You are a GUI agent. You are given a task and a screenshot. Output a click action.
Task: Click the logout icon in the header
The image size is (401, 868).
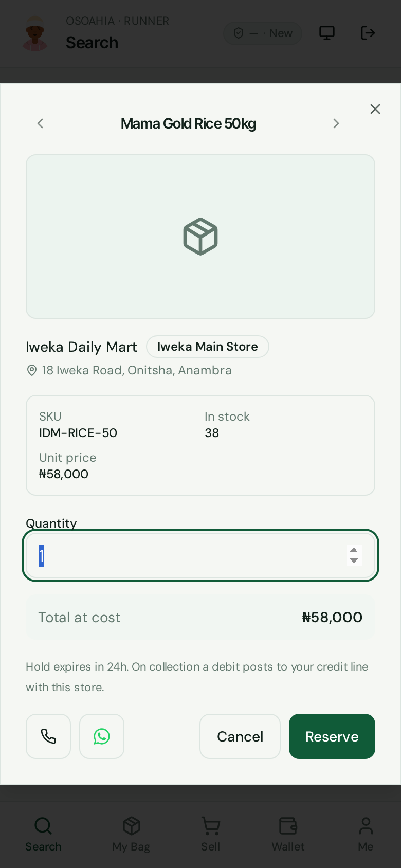pos(368,33)
